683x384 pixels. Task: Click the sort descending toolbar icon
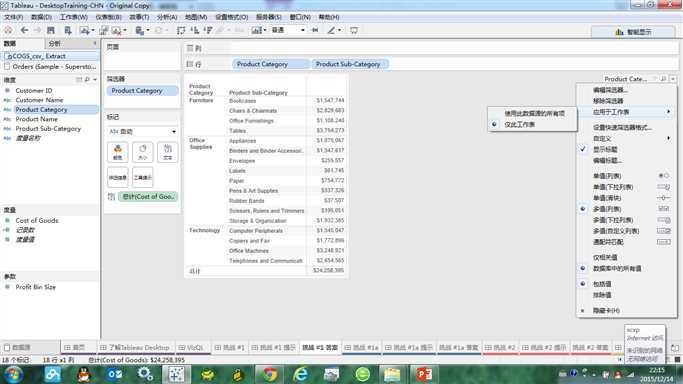click(208, 30)
